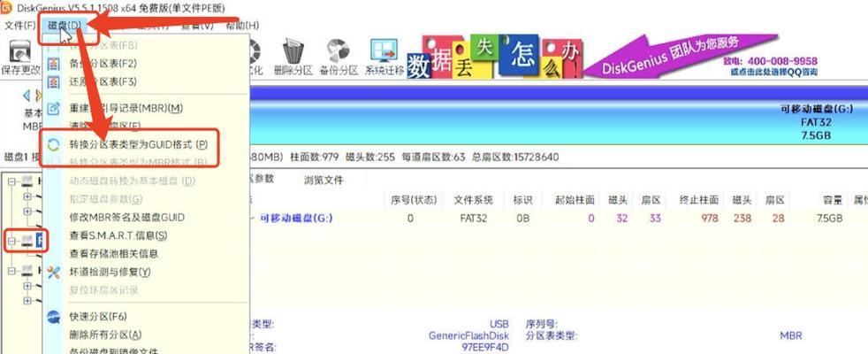Click the 柱面数:979 status text
Screen dimensions: 868x354
tap(314, 158)
